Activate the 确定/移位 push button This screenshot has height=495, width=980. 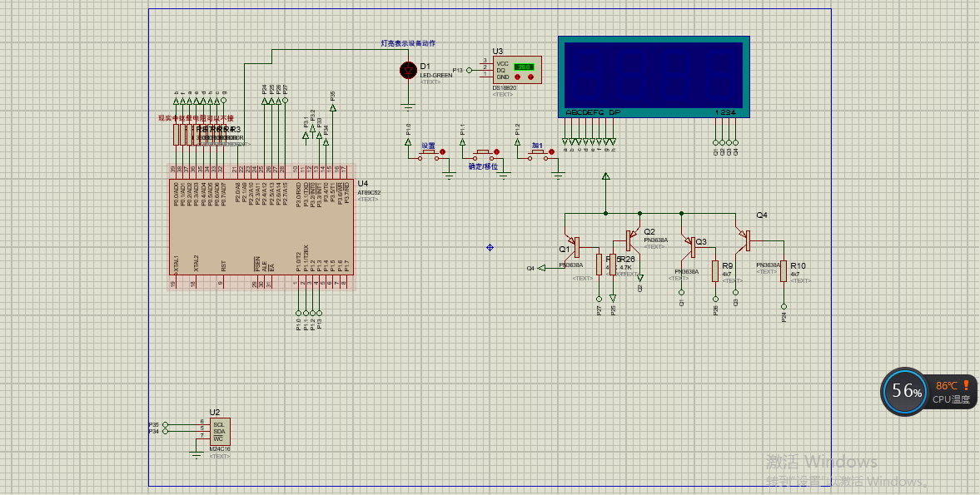483,155
